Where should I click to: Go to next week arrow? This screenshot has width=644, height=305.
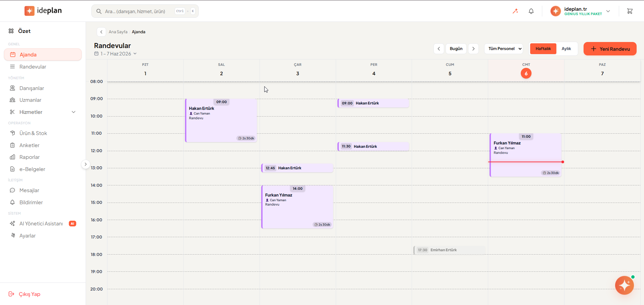click(473, 49)
